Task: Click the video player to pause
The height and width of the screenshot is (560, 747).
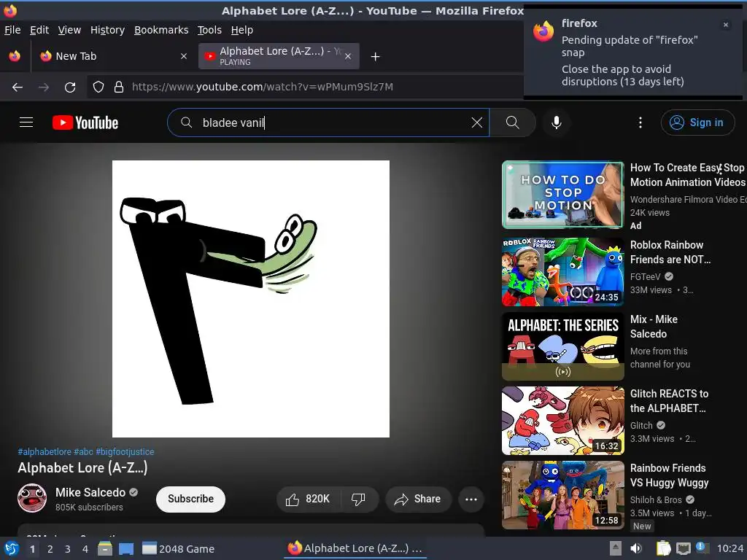Action: (x=251, y=298)
